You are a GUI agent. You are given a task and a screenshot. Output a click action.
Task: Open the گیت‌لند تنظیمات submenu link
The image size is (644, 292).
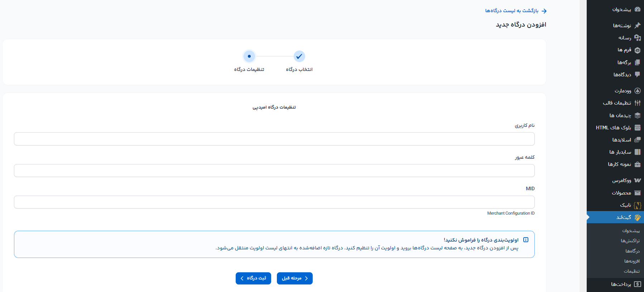coord(631,271)
